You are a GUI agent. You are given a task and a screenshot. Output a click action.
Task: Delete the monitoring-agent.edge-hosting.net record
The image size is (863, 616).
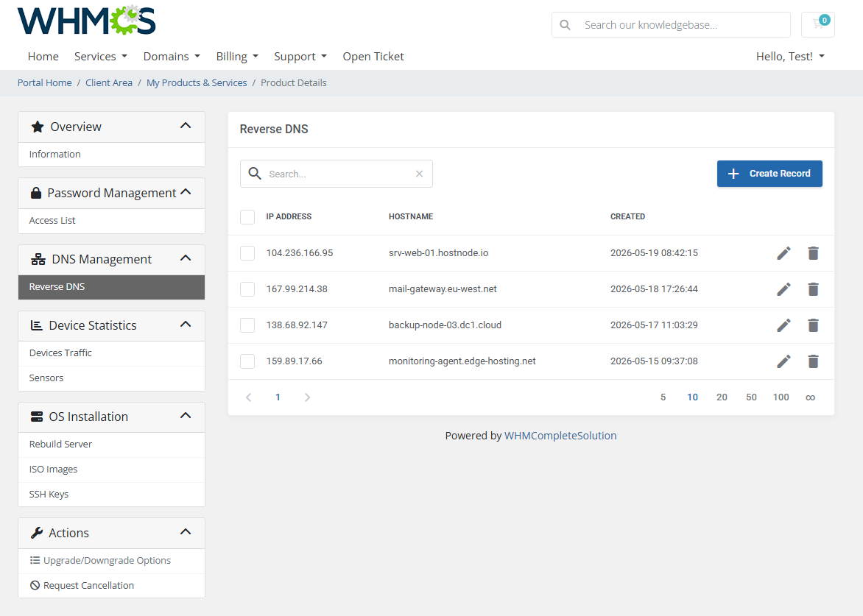[813, 361]
